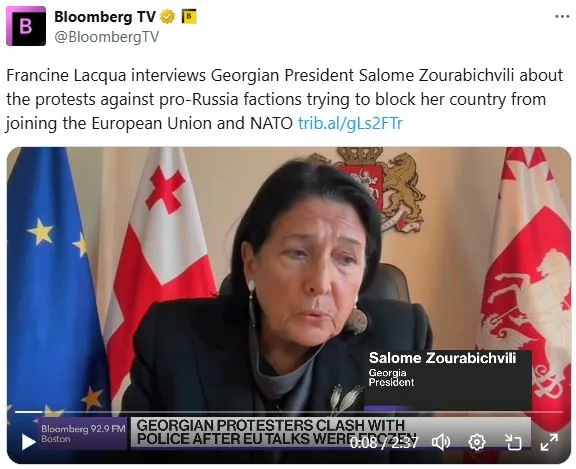Click the Bloomberg affiliate badge icon

point(189,17)
